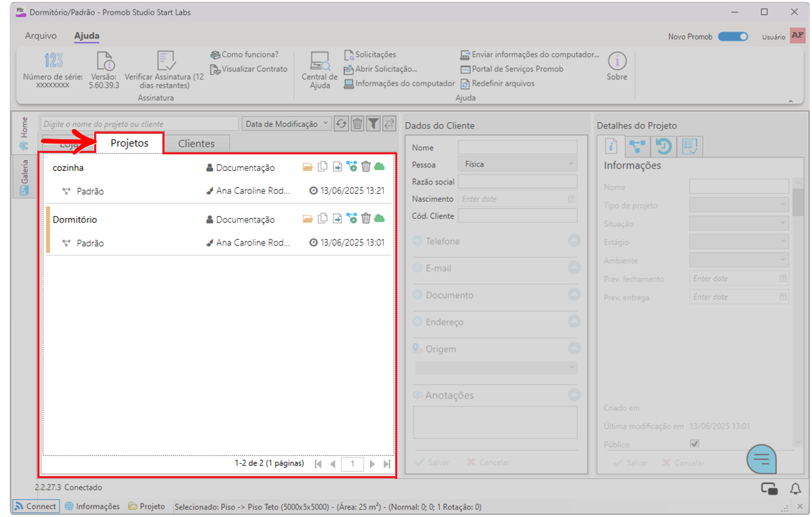
Task: Click the green cloud icon for cozinha
Action: [379, 167]
